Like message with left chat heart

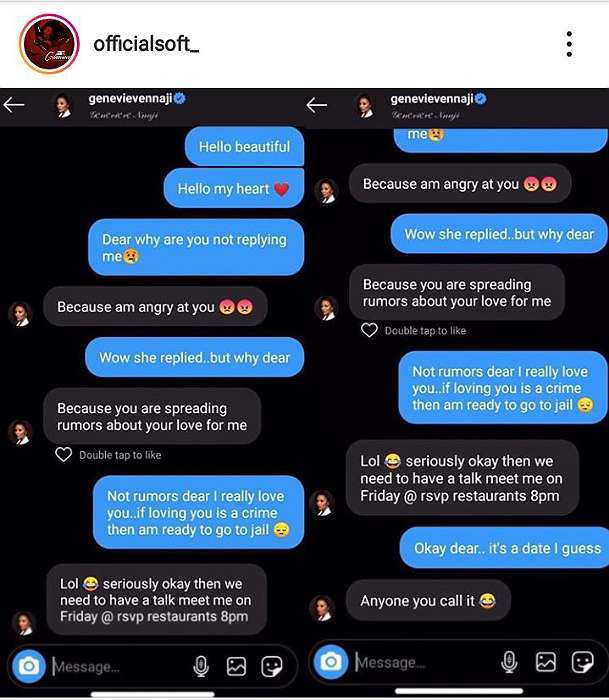pyautogui.click(x=63, y=454)
